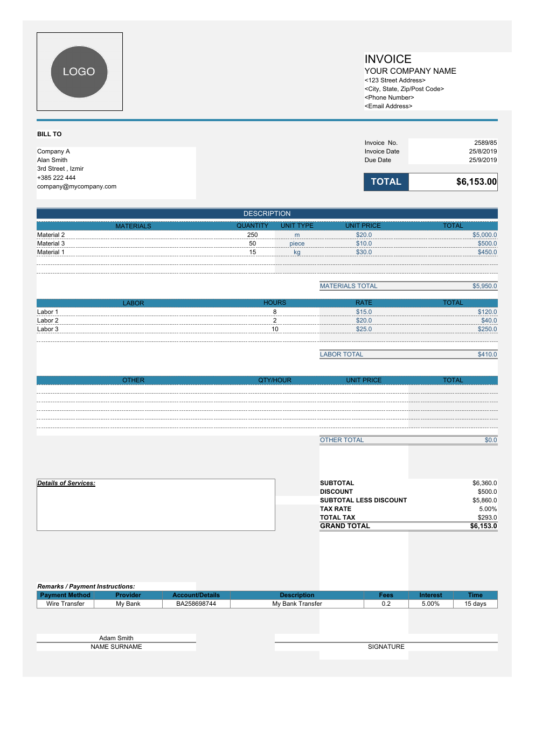Click the Time value 15 days
This screenshot has height=756, width=535.
pyautogui.click(x=475, y=604)
